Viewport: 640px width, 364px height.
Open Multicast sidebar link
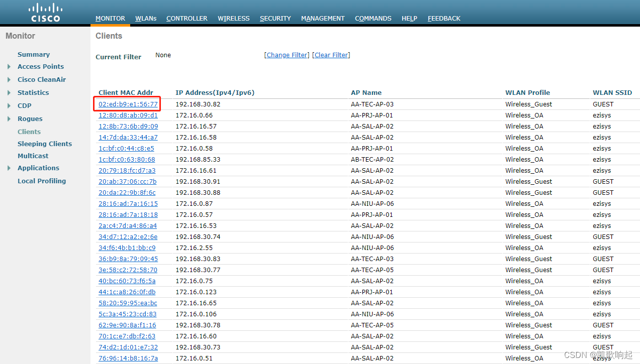point(33,156)
